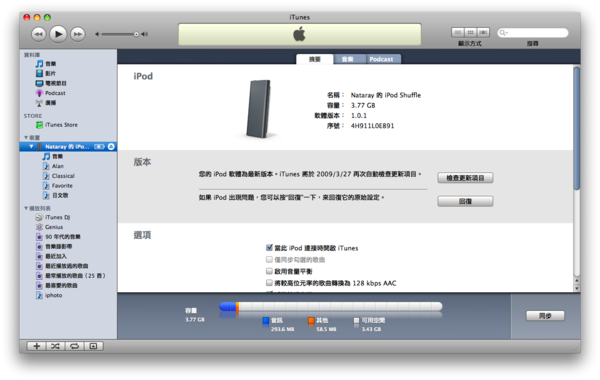Click the iPod capacity usage bar
Image resolution: width=600 pixels, height=380 pixels.
point(331,306)
